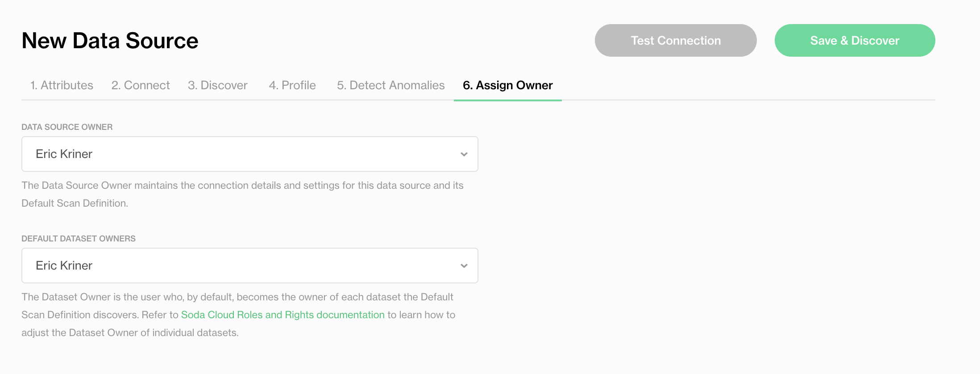Select the 4. Profile tab

click(292, 85)
